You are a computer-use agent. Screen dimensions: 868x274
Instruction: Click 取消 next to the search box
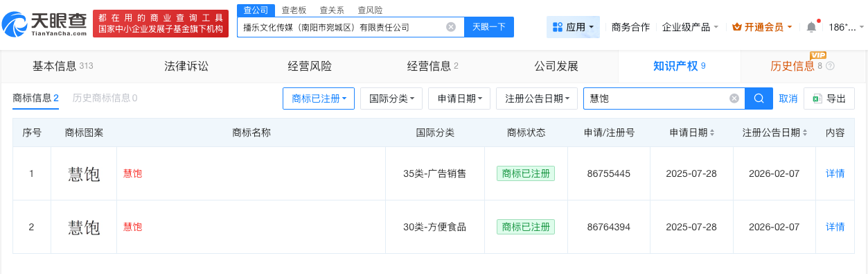[788, 99]
